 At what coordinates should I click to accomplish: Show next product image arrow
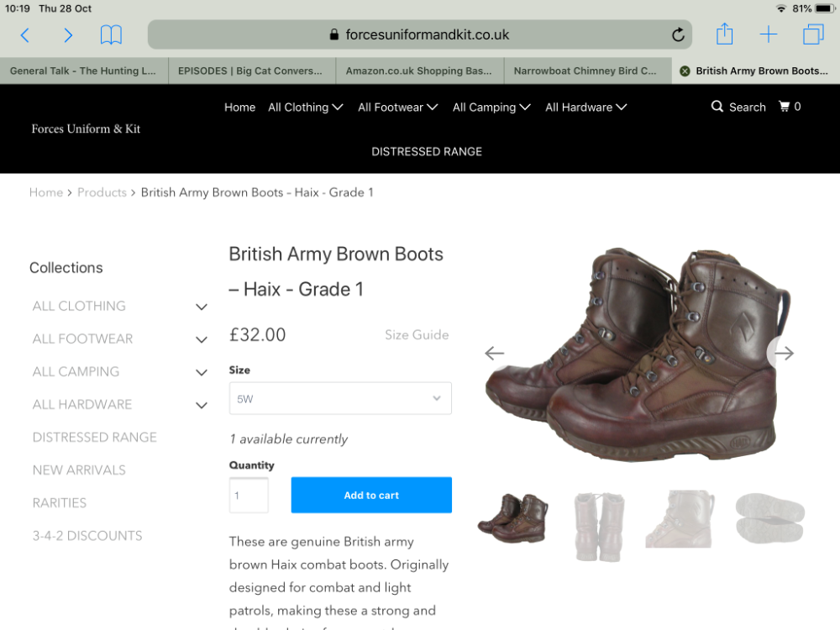[784, 353]
